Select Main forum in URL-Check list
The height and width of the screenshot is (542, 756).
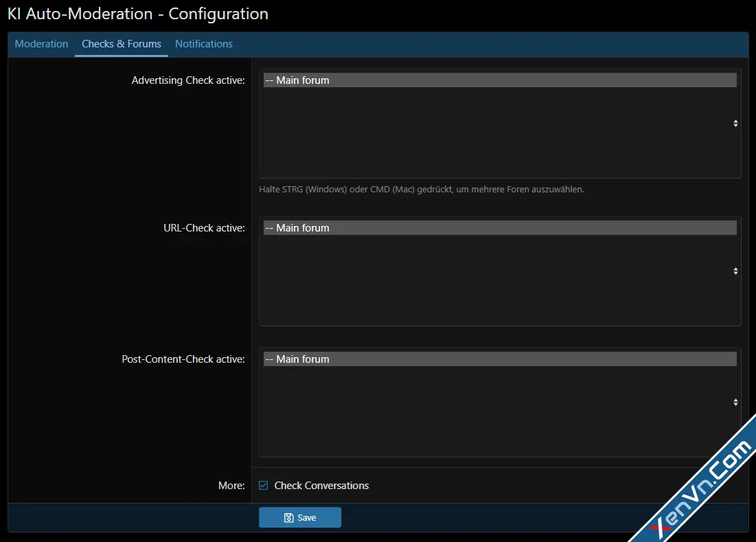coord(499,227)
